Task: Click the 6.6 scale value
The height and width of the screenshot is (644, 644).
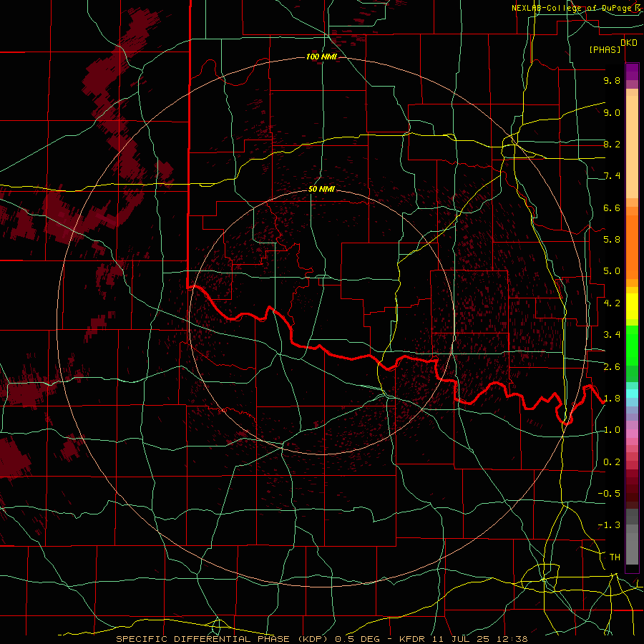Action: pyautogui.click(x=612, y=208)
